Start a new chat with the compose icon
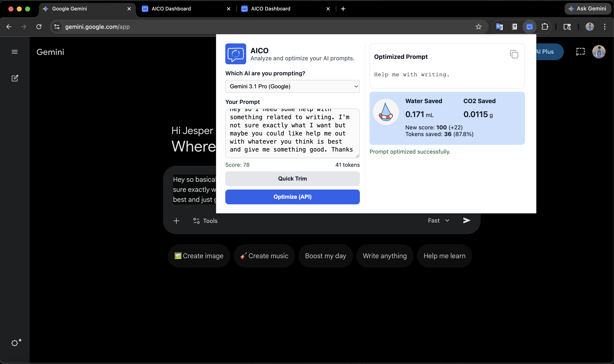The height and width of the screenshot is (364, 614). 15,78
